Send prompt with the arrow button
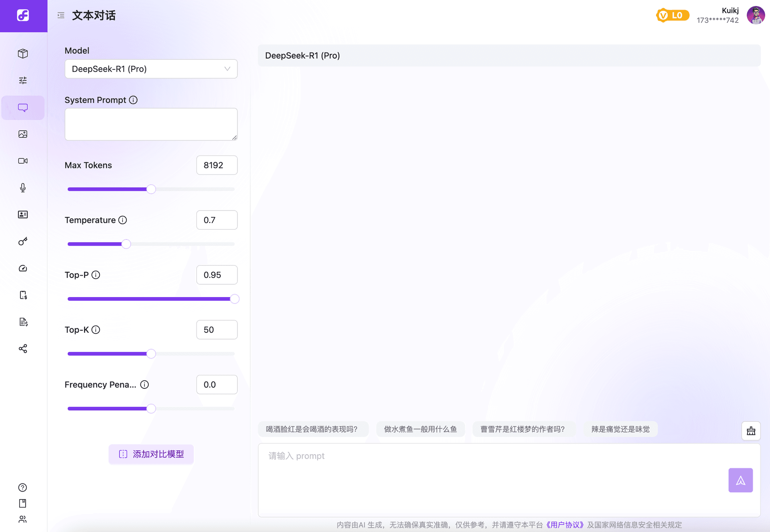 [740, 480]
